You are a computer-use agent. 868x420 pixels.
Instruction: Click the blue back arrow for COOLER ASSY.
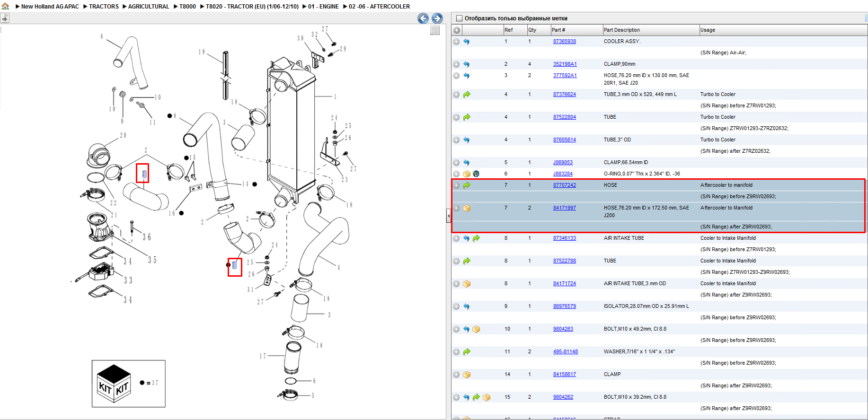coord(467,42)
